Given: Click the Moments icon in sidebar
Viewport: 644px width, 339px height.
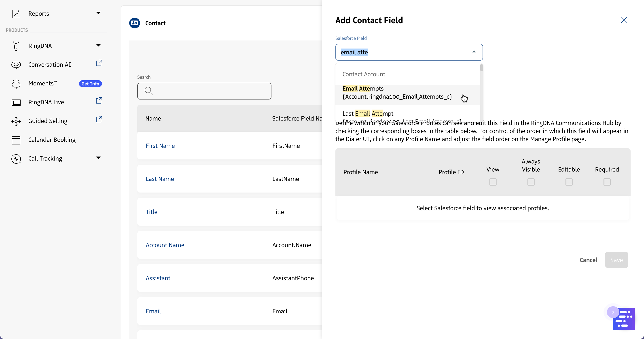Looking at the screenshot, I should coord(16,84).
